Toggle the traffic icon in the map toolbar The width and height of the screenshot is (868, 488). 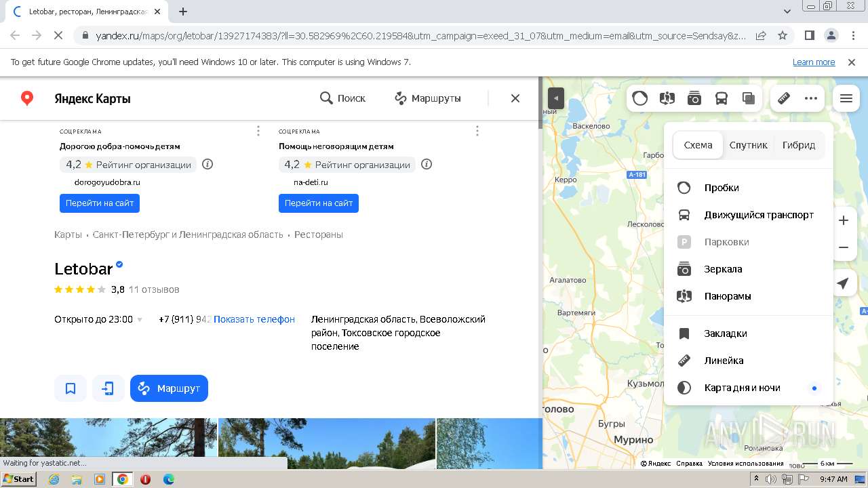click(640, 98)
